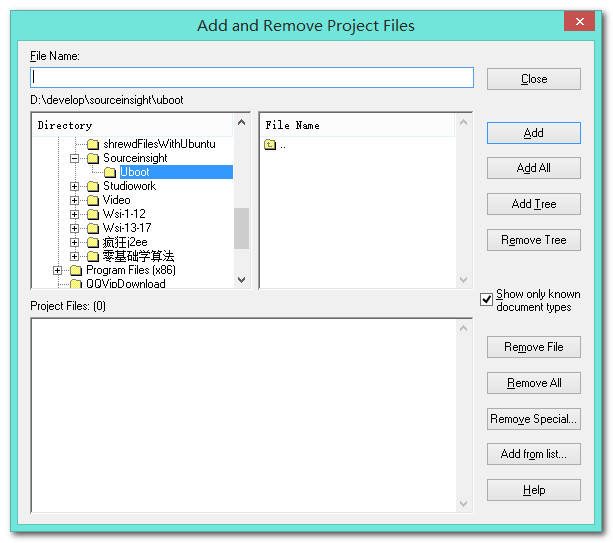Select the Sourceinsight folder label

point(135,158)
